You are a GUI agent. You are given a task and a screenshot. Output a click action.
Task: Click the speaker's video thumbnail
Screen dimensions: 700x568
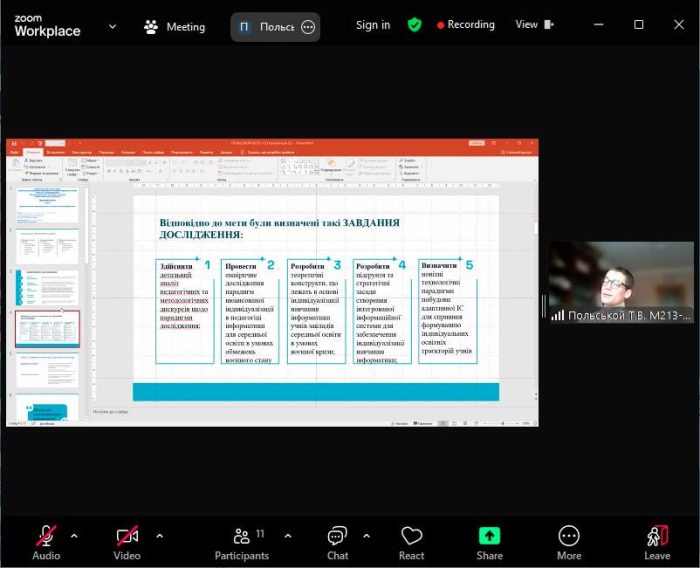click(x=620, y=282)
